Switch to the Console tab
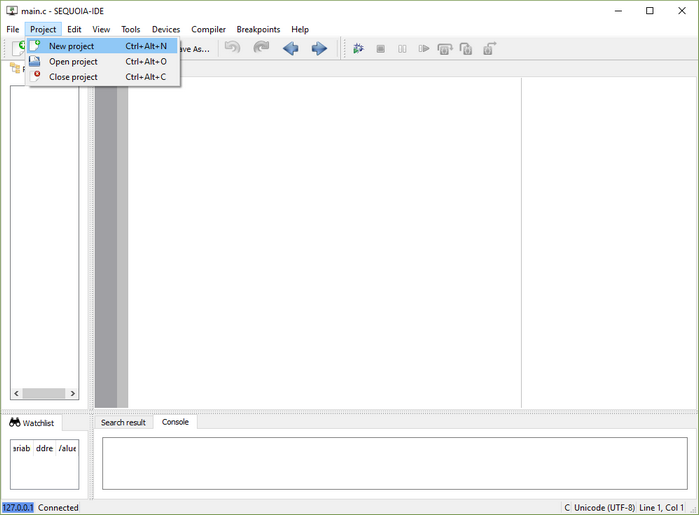This screenshot has width=699, height=515. pyautogui.click(x=175, y=422)
